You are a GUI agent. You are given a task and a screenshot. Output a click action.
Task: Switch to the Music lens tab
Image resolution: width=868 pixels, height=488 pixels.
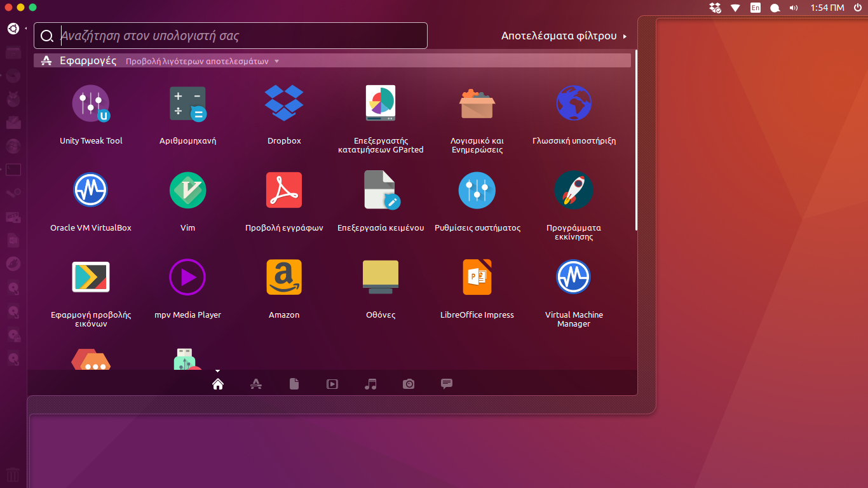point(370,384)
